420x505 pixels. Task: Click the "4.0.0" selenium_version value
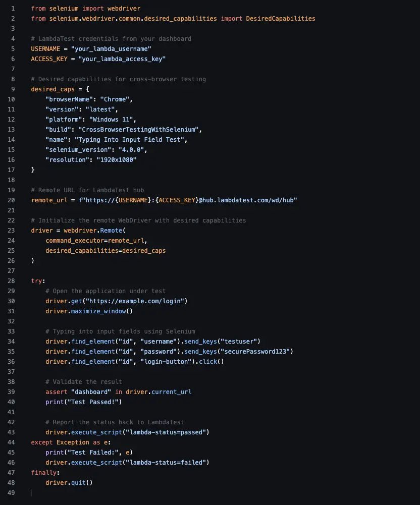click(x=131, y=150)
